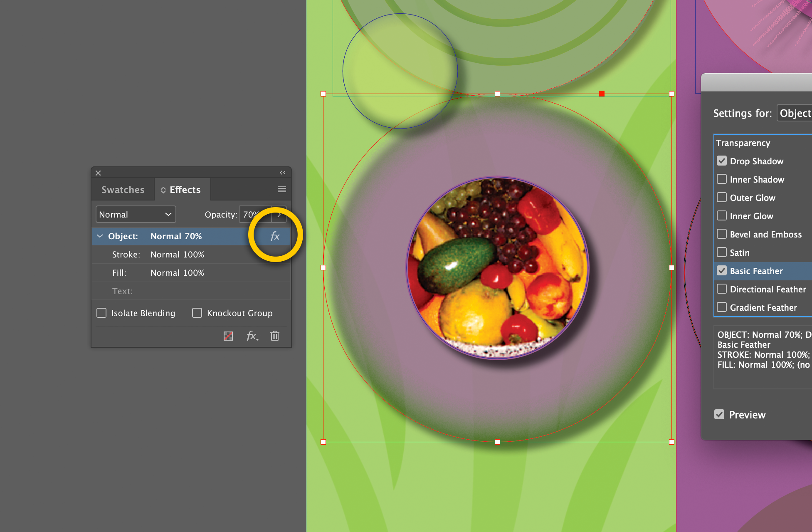
Task: Switch to the Swatches tab
Action: tap(123, 190)
